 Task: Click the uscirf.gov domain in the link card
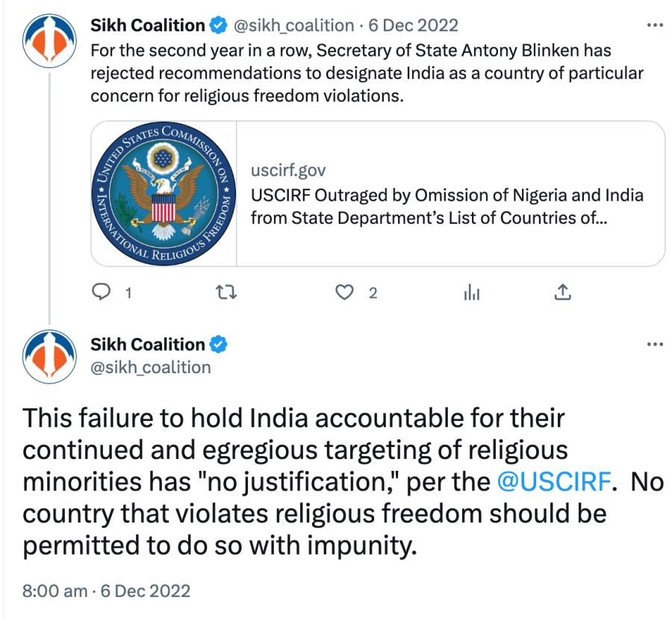tap(288, 171)
